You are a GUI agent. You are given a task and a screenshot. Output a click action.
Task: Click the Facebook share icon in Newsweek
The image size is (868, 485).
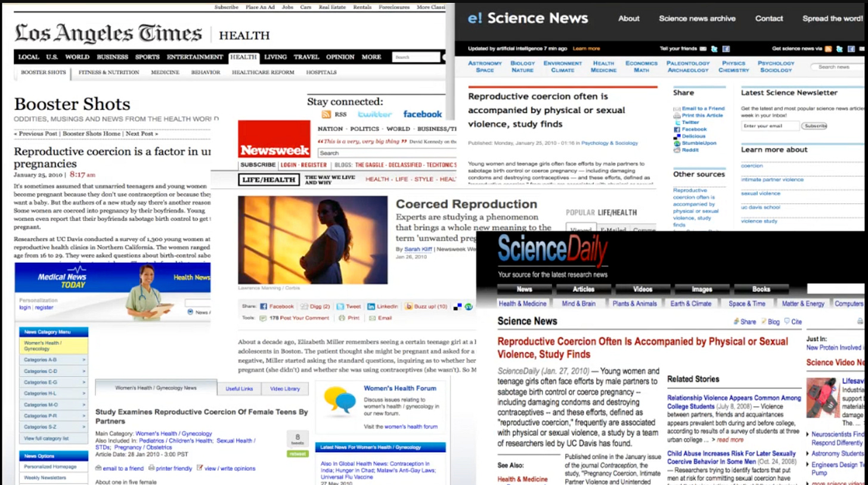263,306
